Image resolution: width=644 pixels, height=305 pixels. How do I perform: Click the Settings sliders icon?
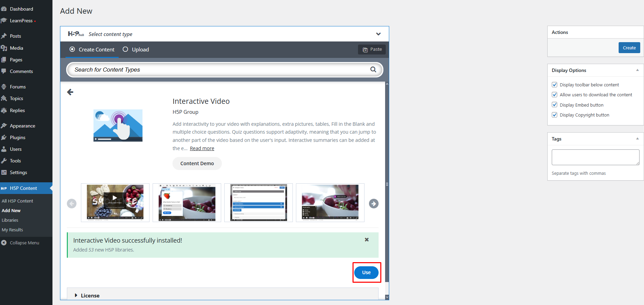tap(4, 172)
